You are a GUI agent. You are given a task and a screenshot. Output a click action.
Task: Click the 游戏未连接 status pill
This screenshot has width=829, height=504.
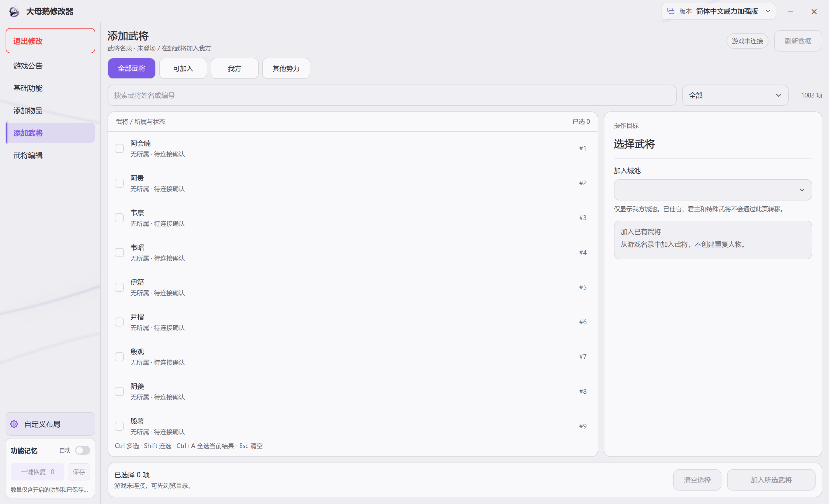pyautogui.click(x=747, y=41)
